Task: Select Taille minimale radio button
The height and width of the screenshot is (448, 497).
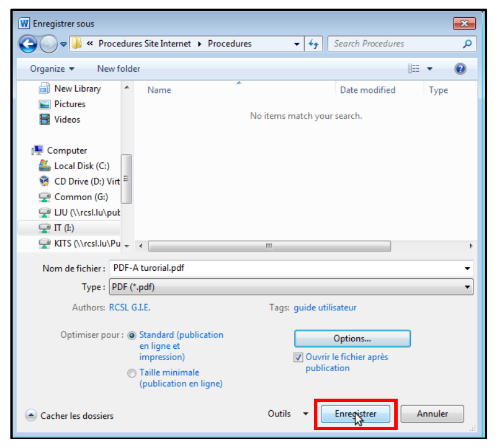Action: click(132, 373)
